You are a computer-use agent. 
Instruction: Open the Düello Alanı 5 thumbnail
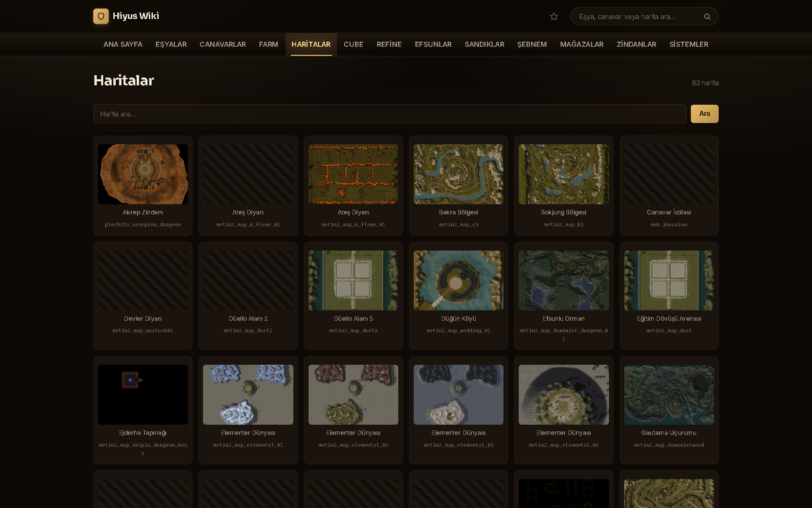353,280
